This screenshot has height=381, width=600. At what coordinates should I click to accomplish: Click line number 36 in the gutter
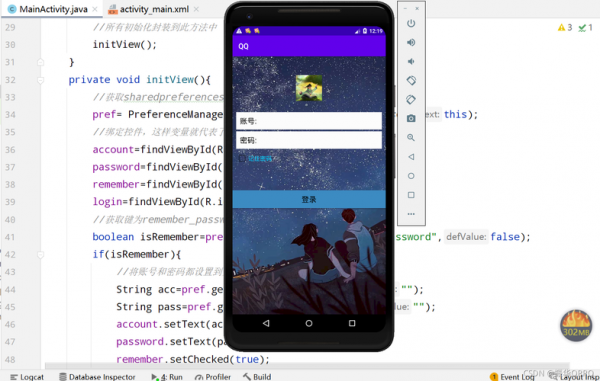click(10, 150)
